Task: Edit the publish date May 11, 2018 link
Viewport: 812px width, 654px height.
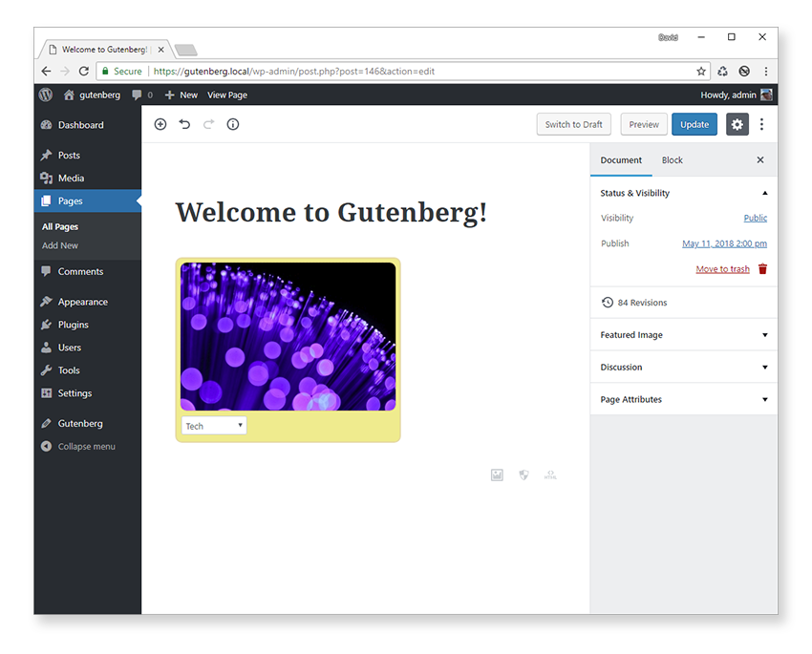Action: [x=724, y=243]
